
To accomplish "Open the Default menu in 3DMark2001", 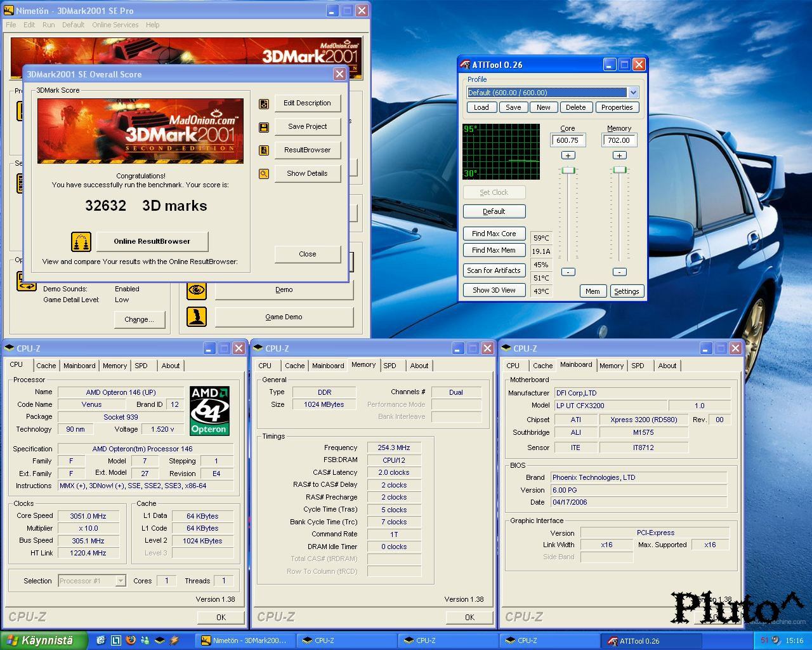I will pyautogui.click(x=73, y=25).
